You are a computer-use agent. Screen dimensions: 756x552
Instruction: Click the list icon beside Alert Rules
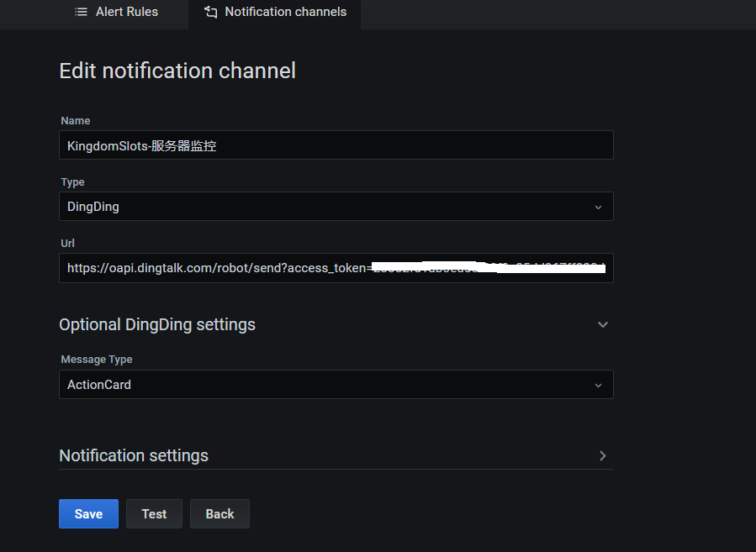81,12
